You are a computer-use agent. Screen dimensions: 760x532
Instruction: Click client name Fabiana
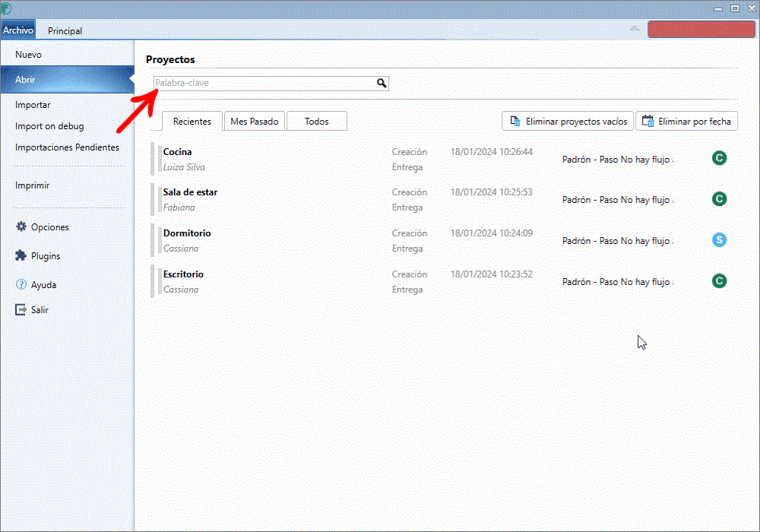[179, 207]
